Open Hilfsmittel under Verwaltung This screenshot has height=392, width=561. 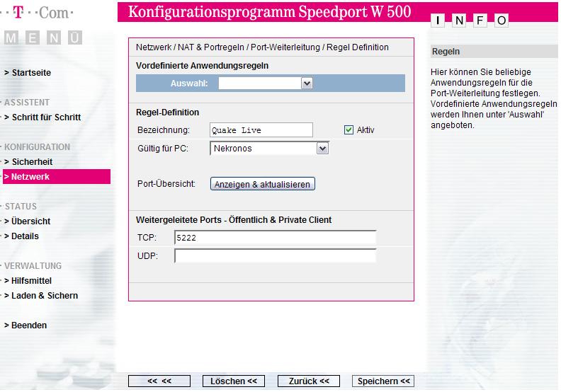[x=28, y=281]
